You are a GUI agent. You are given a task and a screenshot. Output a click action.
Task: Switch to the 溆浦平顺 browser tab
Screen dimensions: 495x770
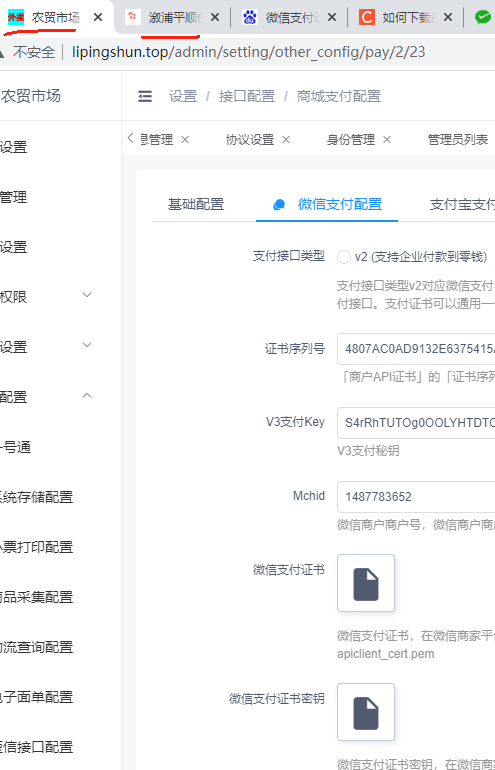[175, 18]
